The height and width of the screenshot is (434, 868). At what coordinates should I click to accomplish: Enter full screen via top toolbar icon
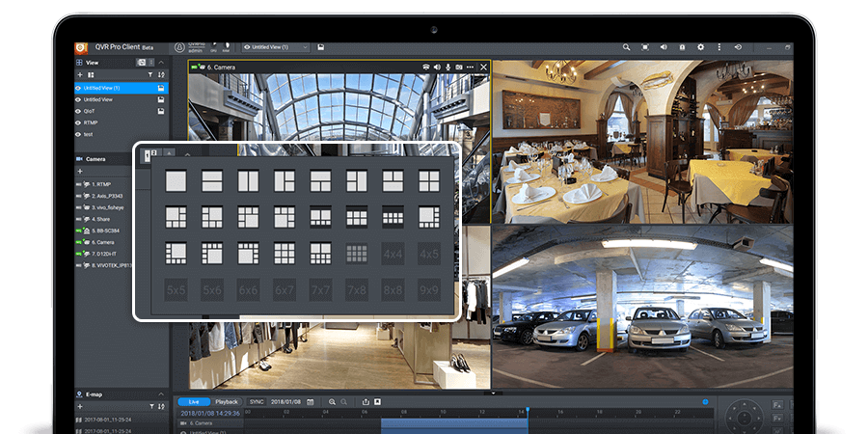pyautogui.click(x=645, y=47)
